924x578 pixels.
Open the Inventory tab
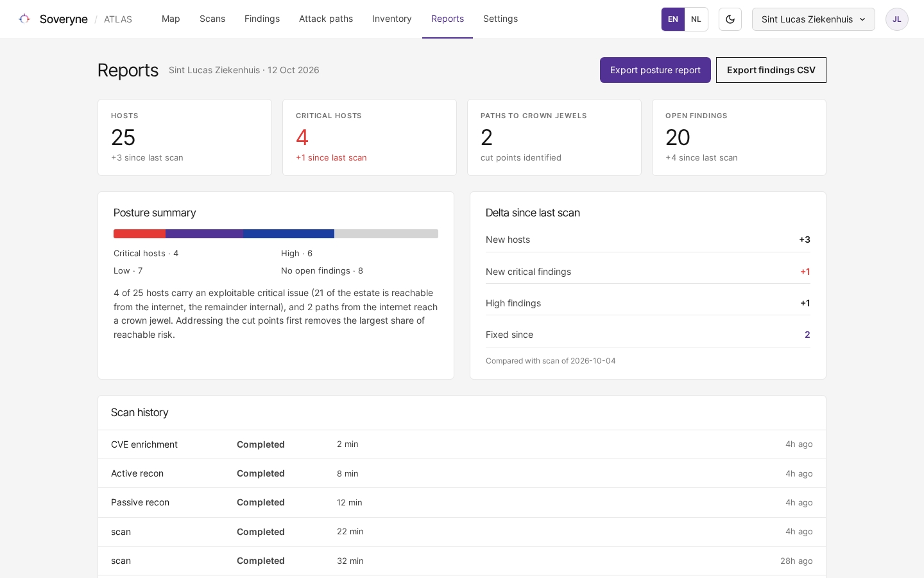392,19
